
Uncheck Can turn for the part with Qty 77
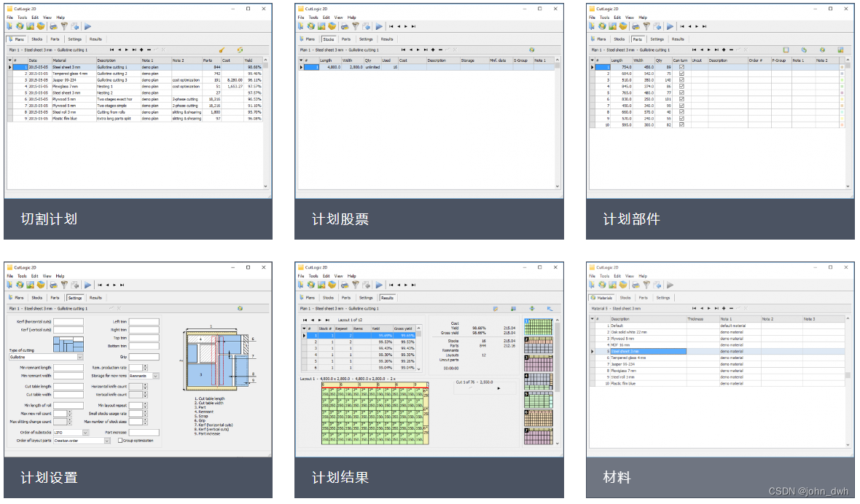click(682, 92)
